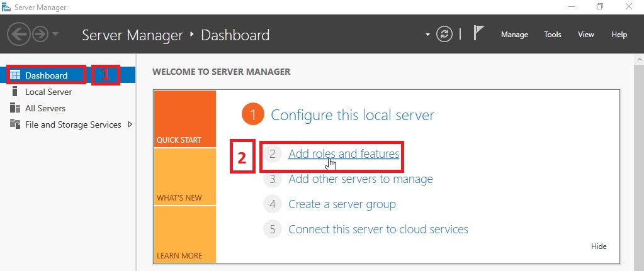Click Add roles and features
Screen dimensions: 644x271
click(344, 154)
